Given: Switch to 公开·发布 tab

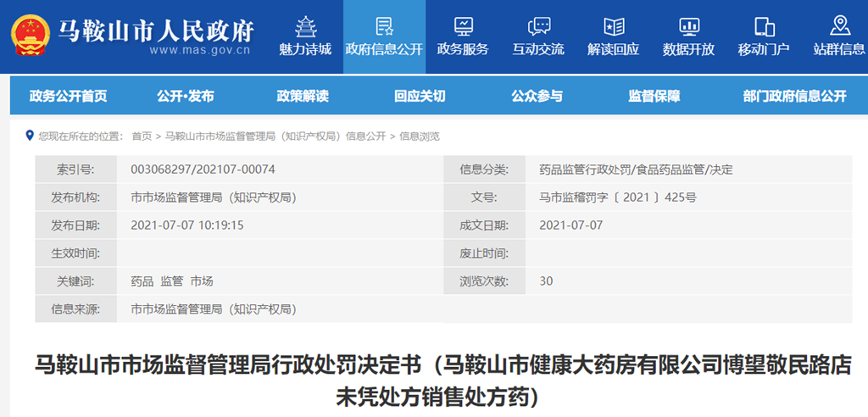Looking at the screenshot, I should (x=186, y=97).
